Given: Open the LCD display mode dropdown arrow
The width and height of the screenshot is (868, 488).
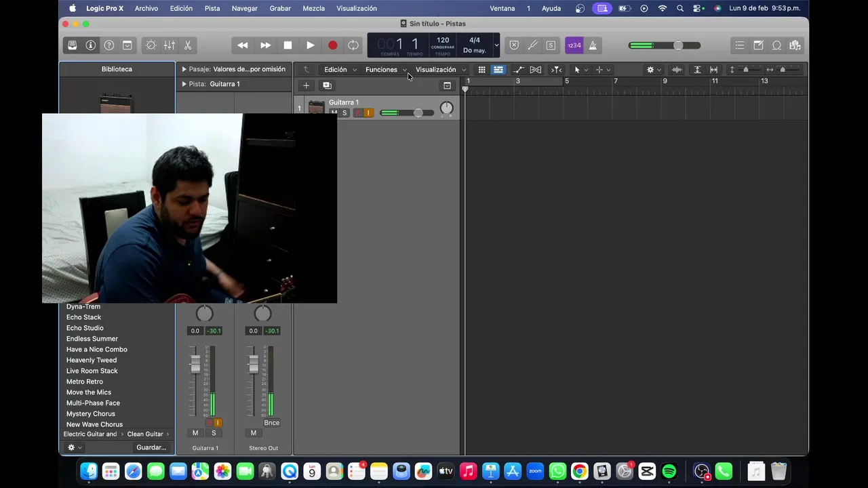Looking at the screenshot, I should click(496, 45).
